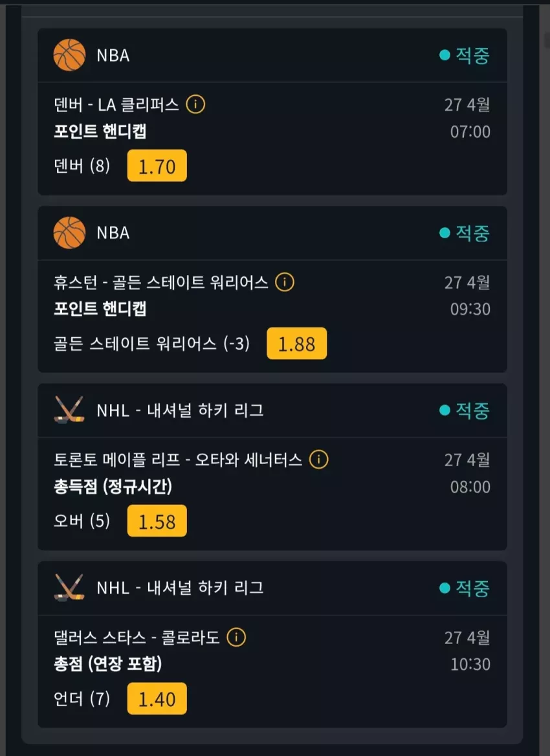Open the 토론토 메이플 리프 - 오타와 세너터스 match link

[178, 460]
